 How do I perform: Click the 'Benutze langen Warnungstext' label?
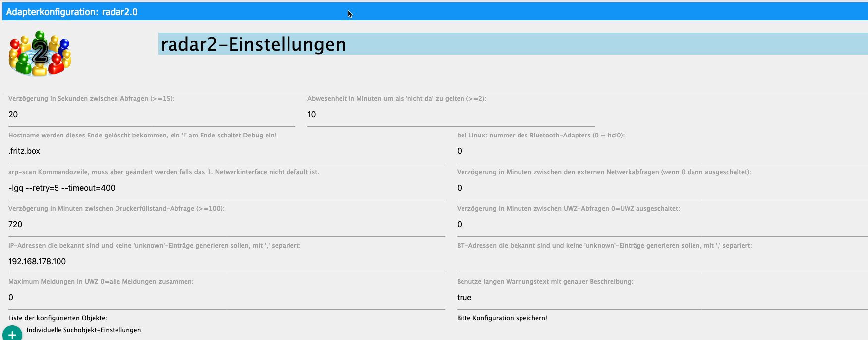[545, 282]
